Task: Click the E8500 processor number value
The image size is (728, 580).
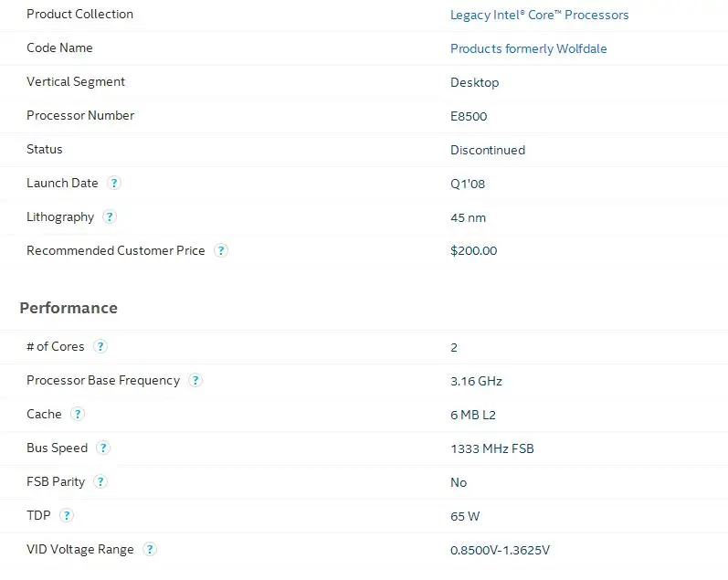Action: click(x=468, y=116)
